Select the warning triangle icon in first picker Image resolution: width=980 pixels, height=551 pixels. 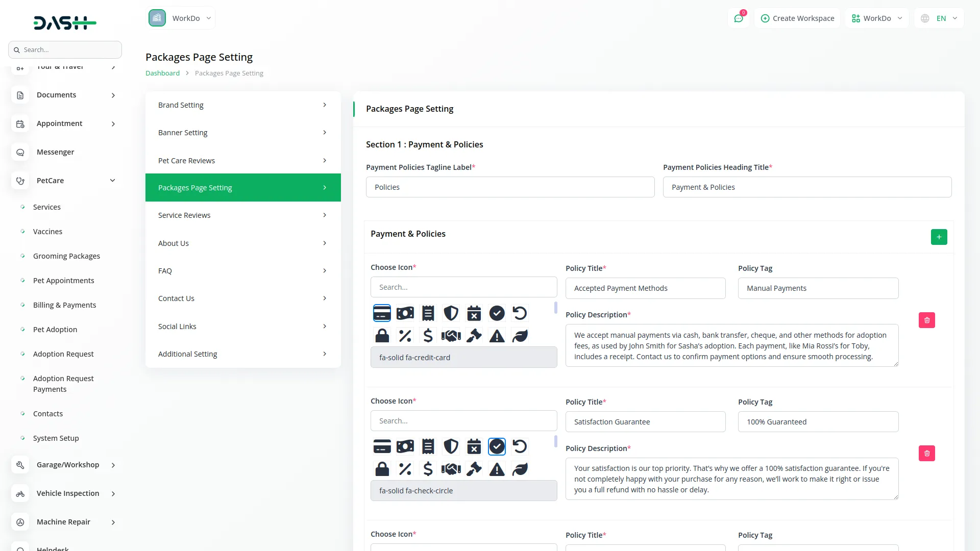(497, 336)
